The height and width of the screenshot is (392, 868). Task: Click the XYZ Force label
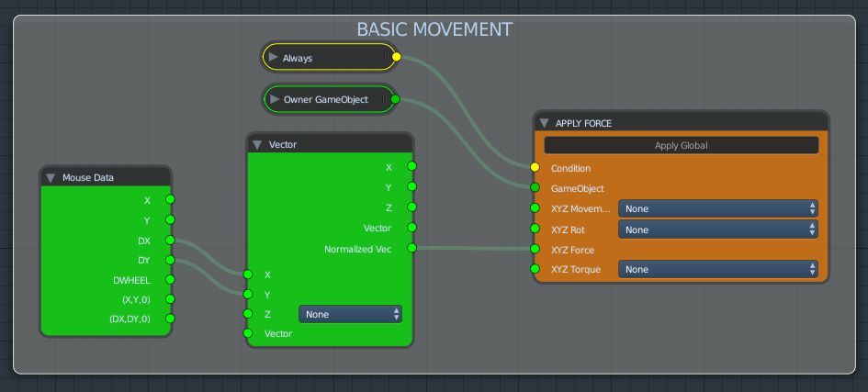(x=572, y=250)
